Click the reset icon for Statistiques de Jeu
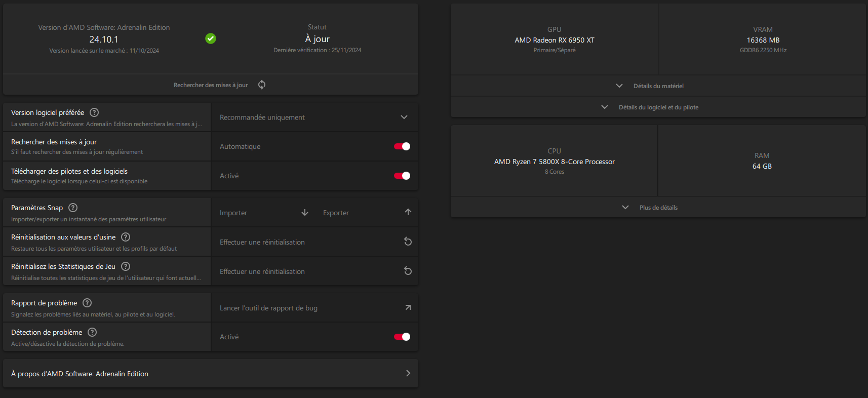868x398 pixels. [408, 271]
